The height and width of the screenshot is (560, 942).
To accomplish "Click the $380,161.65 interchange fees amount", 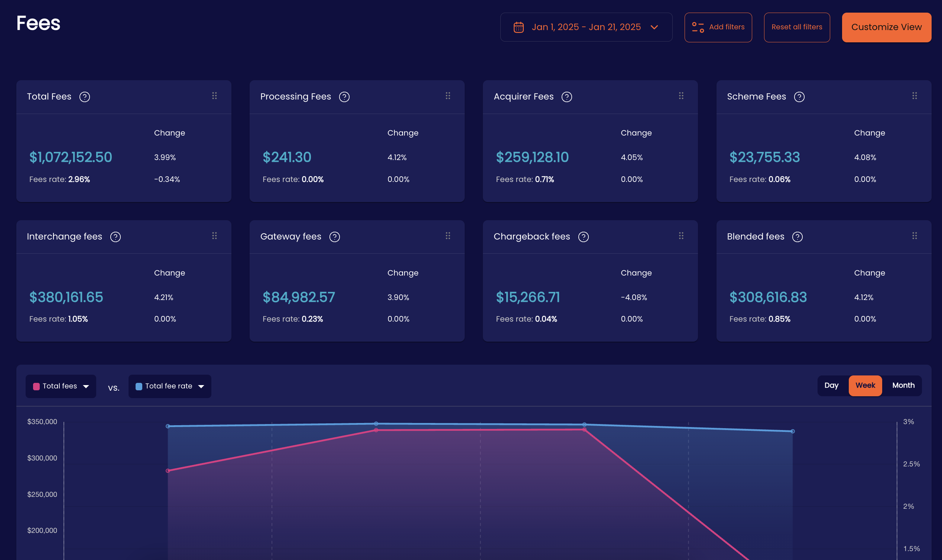I will tap(66, 297).
